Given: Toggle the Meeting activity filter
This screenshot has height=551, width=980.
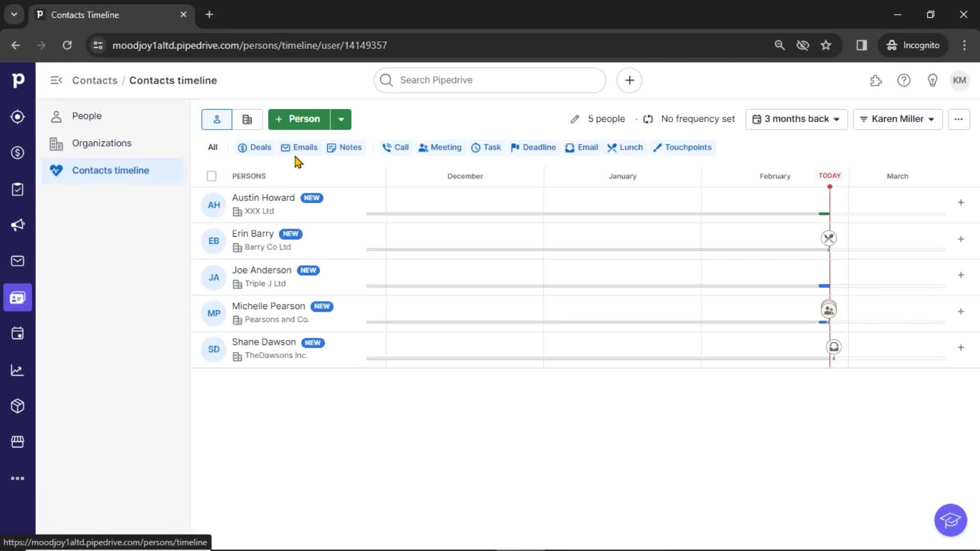Looking at the screenshot, I should click(x=439, y=147).
